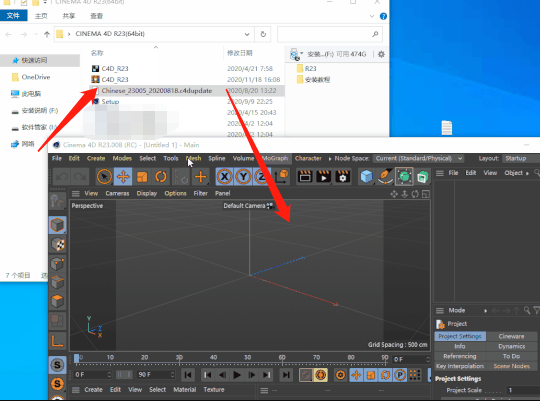Click the green Extrude generator icon
Viewport: 540px width, 401px height.
[x=423, y=177]
